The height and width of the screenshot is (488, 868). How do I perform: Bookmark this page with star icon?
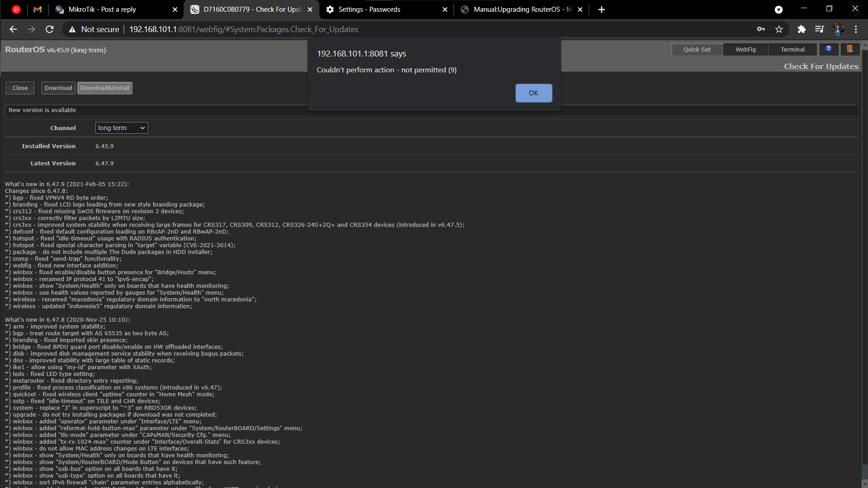(x=779, y=29)
